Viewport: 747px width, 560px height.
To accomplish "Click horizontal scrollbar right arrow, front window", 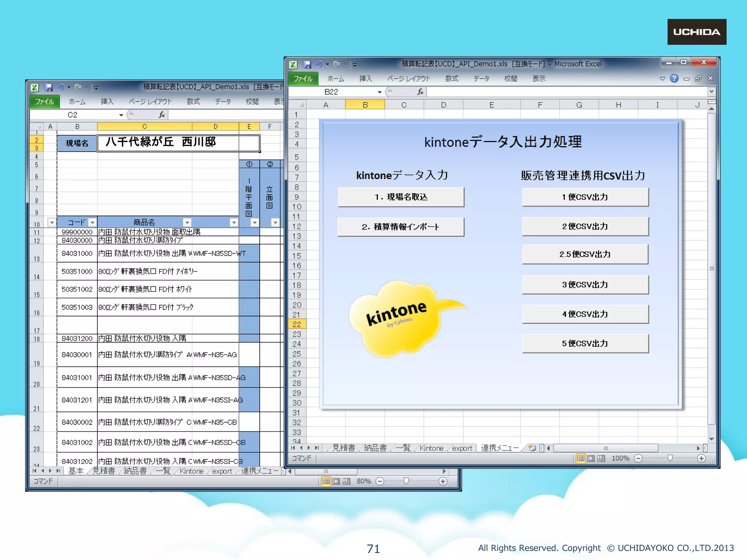I will (x=698, y=448).
